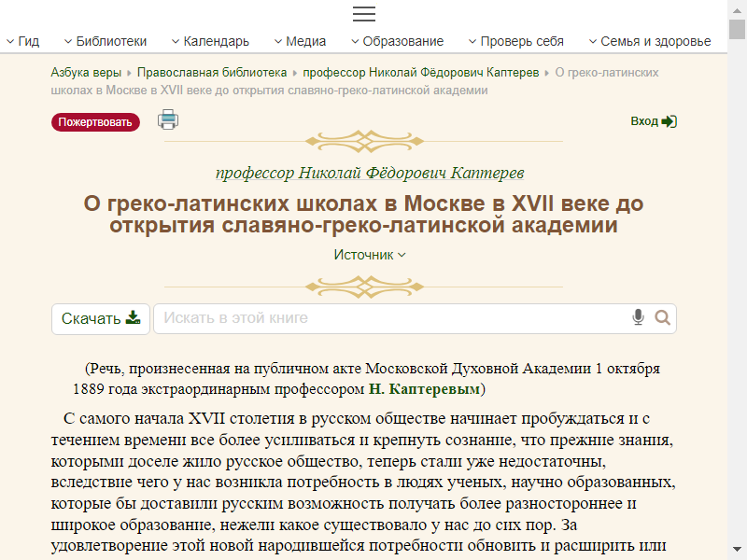Open профессор Николай Фёдорович Каптерев breadcrumb

click(421, 73)
